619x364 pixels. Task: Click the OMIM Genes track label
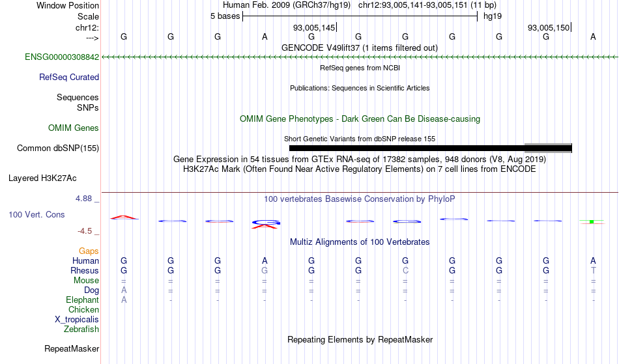[x=74, y=128]
